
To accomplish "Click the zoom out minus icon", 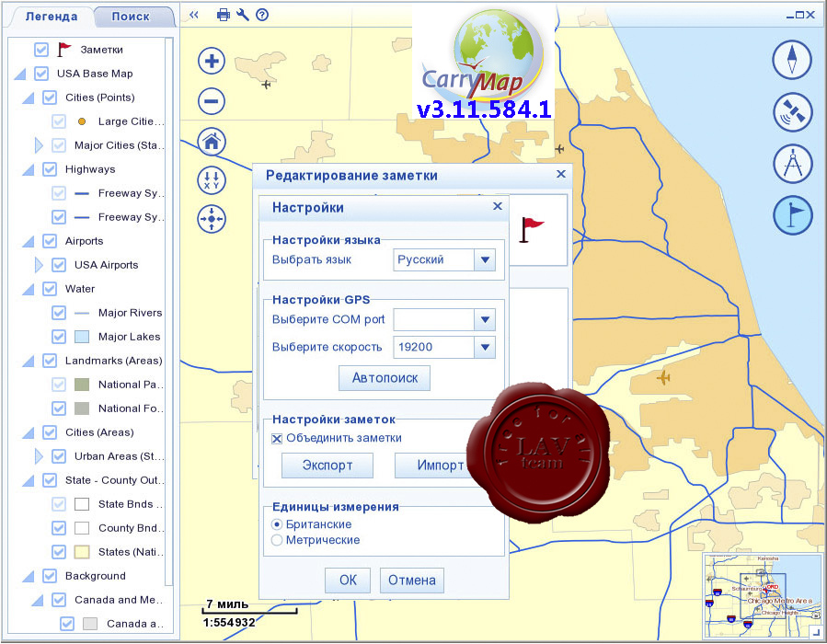I will (212, 101).
